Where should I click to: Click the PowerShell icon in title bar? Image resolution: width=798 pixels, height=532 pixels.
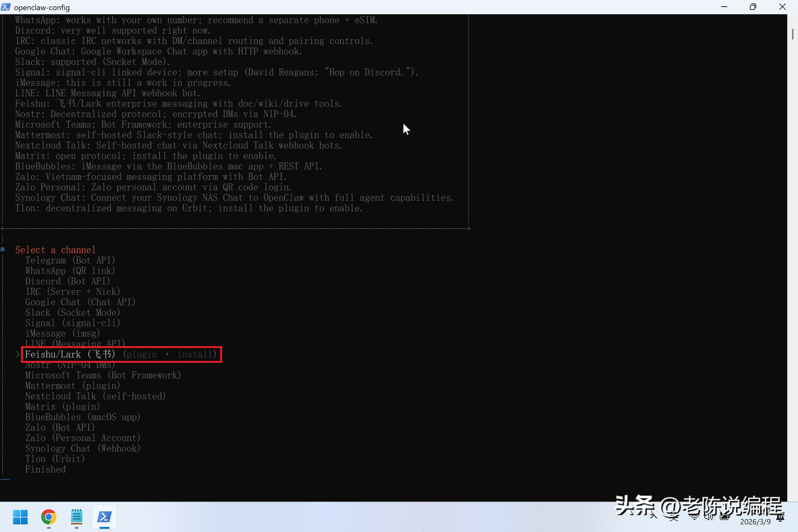tap(6, 7)
